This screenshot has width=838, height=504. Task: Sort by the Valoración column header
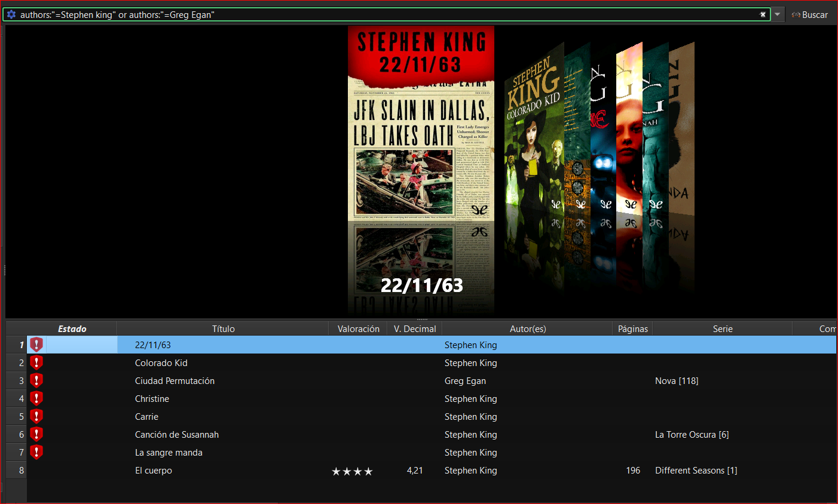(x=358, y=329)
